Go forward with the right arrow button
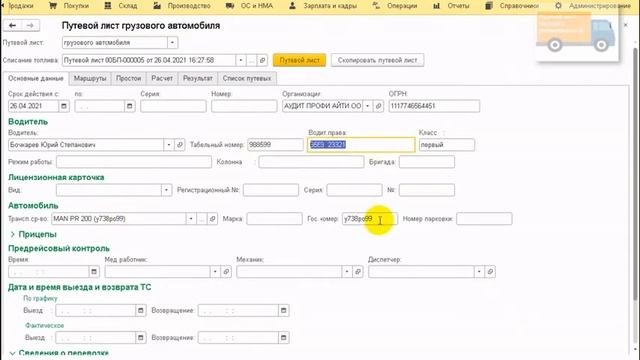The image size is (640, 360). [x=30, y=25]
